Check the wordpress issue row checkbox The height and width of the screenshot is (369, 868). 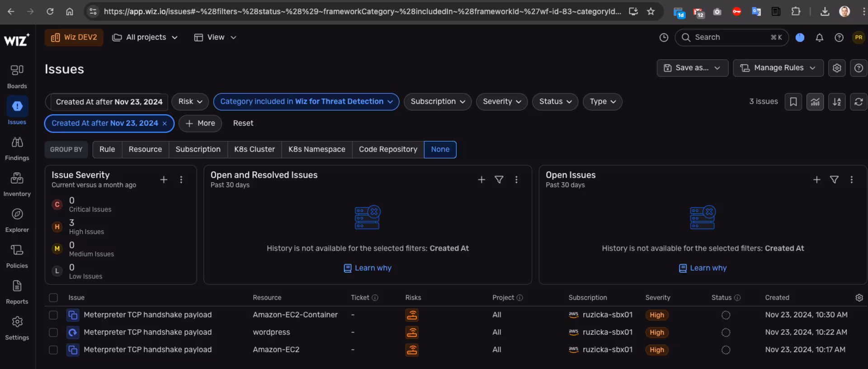pyautogui.click(x=53, y=332)
